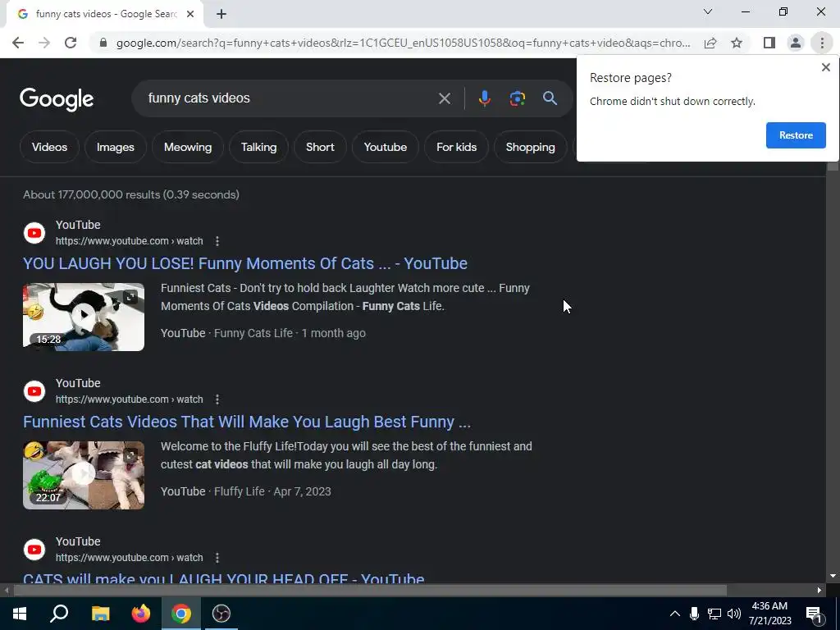Search by image with Google Lens icon

point(517,98)
